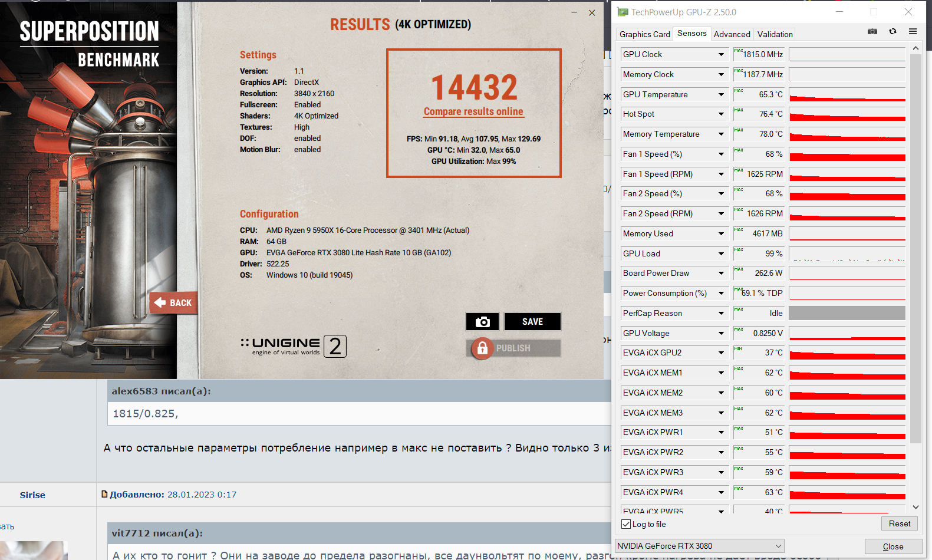This screenshot has height=560, width=932.
Task: Click the GPU Temperature history graph
Action: pos(847,94)
